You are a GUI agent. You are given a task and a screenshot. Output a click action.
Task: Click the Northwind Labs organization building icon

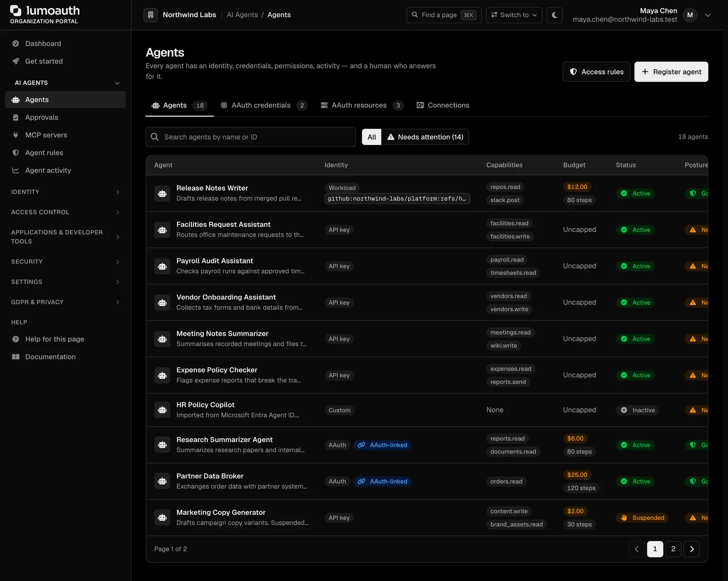pos(151,15)
